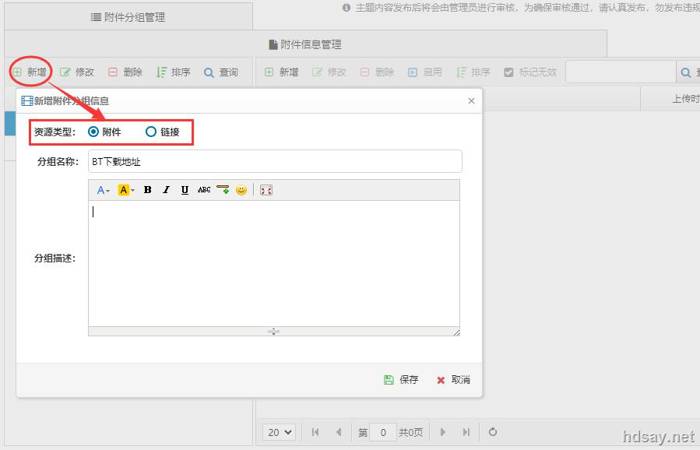Click the editor resize grip at bottom

(274, 331)
